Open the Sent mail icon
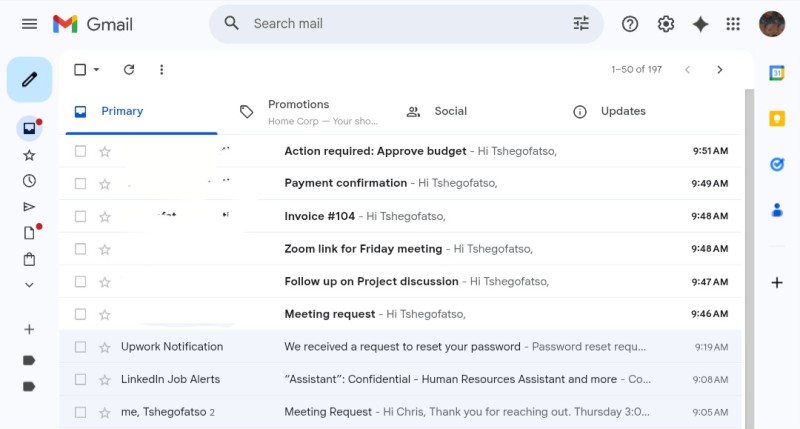 click(x=29, y=207)
